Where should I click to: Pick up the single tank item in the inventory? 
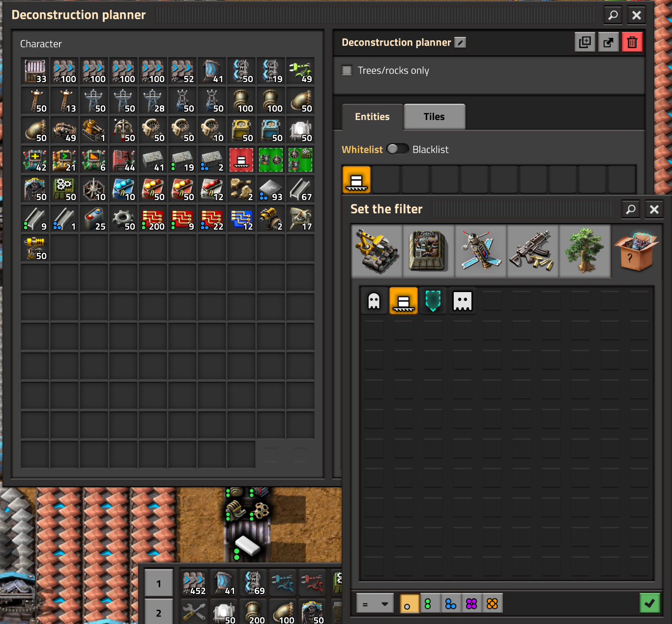(94, 130)
